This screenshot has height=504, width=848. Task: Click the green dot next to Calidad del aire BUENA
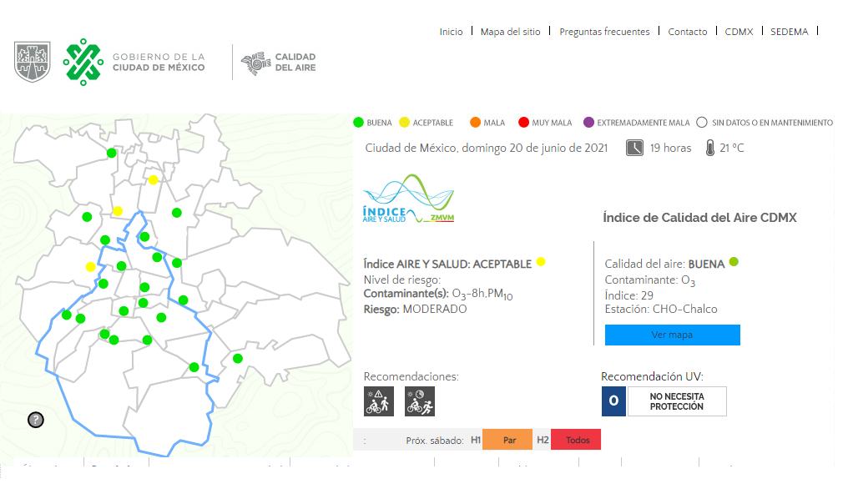coord(734,262)
